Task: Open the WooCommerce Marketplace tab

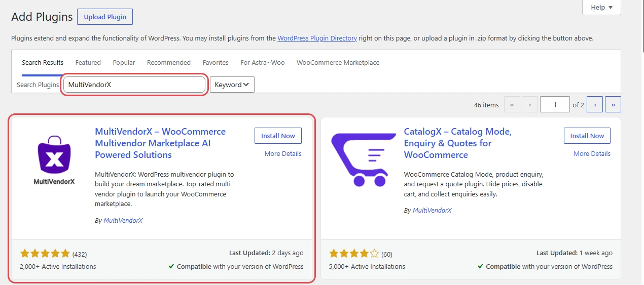Action: (x=338, y=63)
